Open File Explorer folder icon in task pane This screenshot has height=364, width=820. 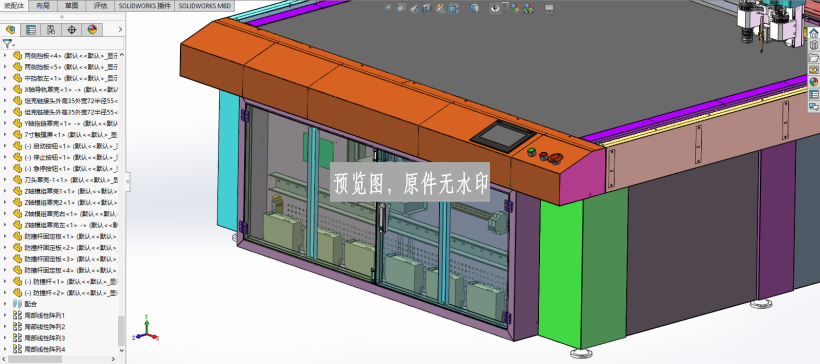click(x=814, y=57)
